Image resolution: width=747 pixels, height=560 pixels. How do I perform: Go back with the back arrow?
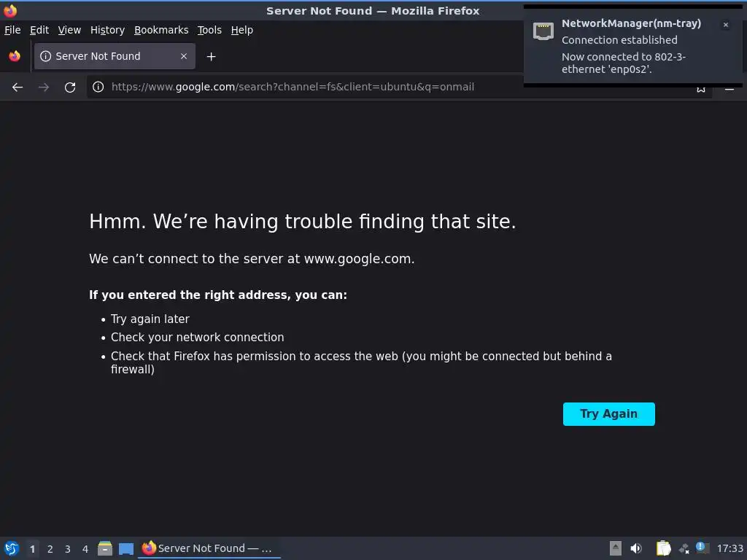tap(18, 87)
